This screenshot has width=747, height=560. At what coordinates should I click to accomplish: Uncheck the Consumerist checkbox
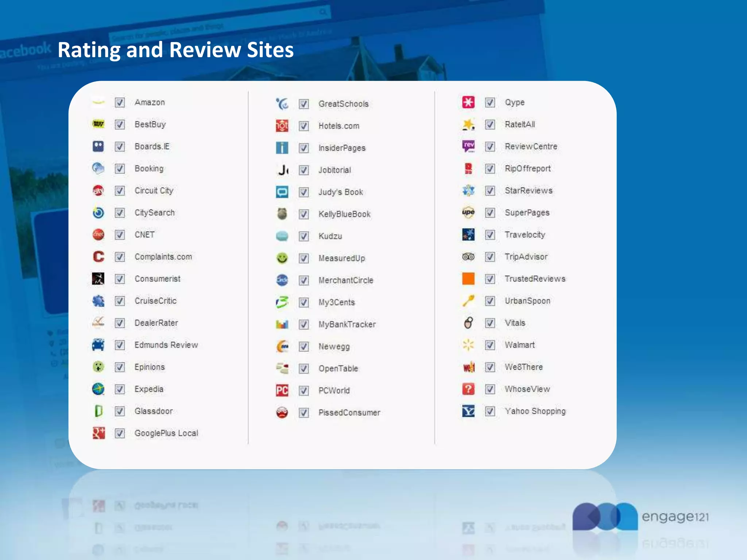120,279
